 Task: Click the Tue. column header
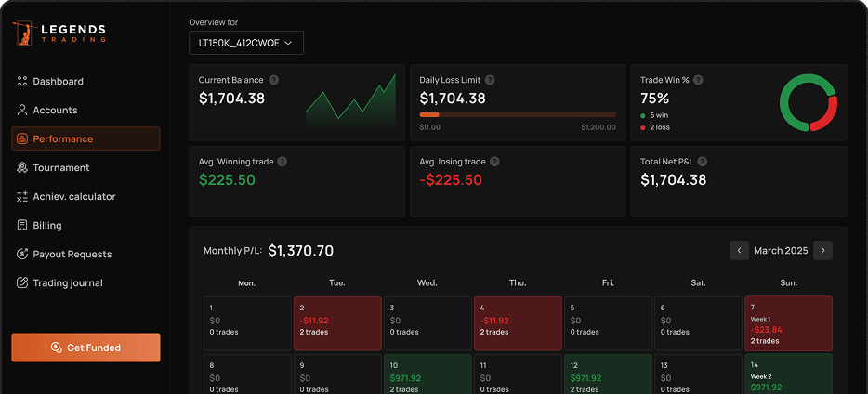point(337,282)
